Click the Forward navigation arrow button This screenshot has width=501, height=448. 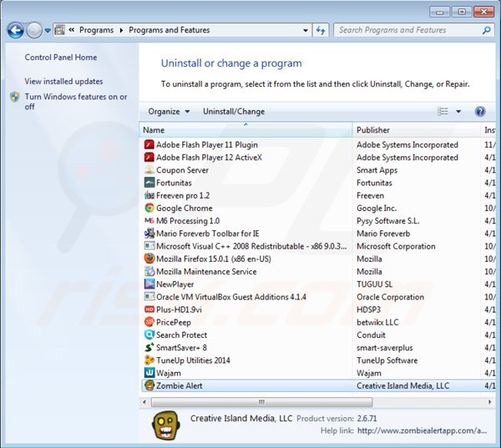pyautogui.click(x=34, y=31)
